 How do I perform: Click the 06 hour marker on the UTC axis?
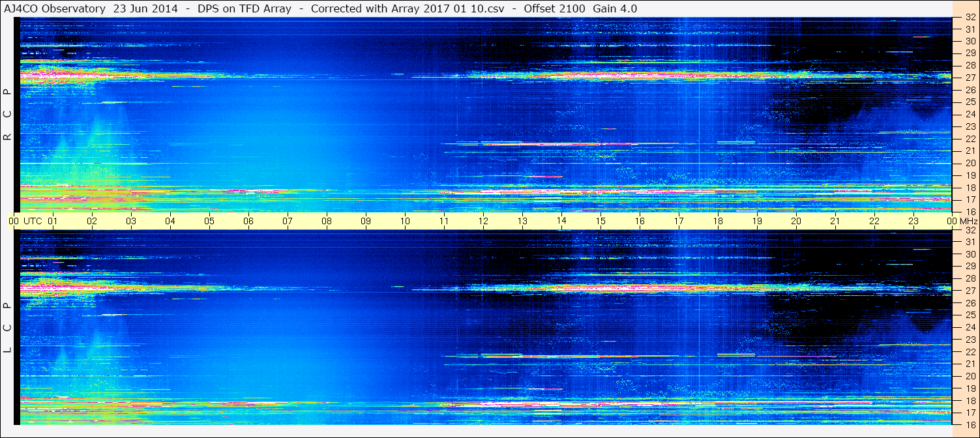click(248, 221)
